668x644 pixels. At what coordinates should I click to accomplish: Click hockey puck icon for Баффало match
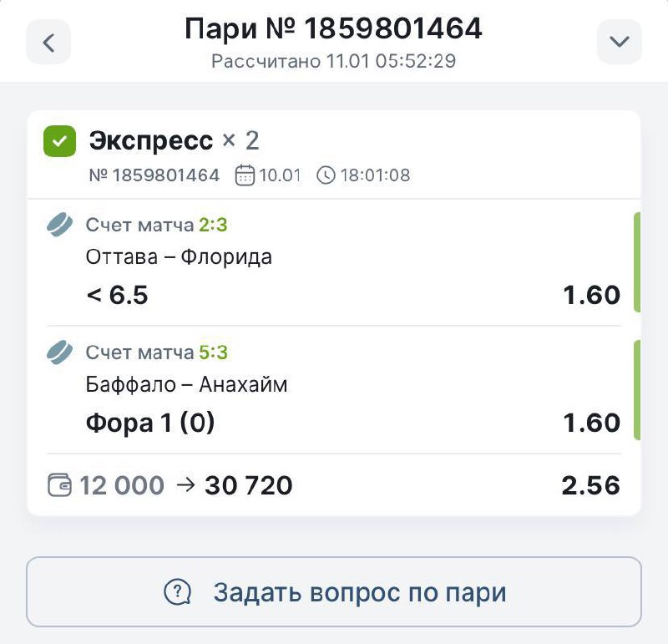(60, 352)
